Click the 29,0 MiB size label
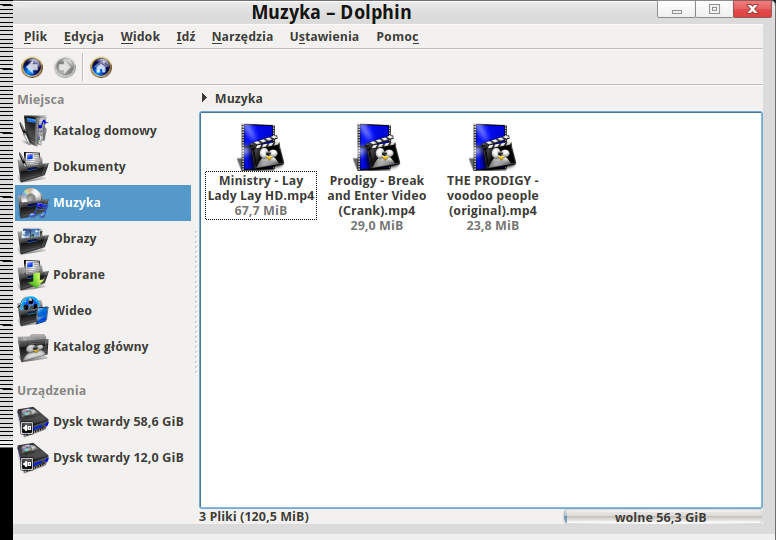This screenshot has width=776, height=540. (x=377, y=226)
